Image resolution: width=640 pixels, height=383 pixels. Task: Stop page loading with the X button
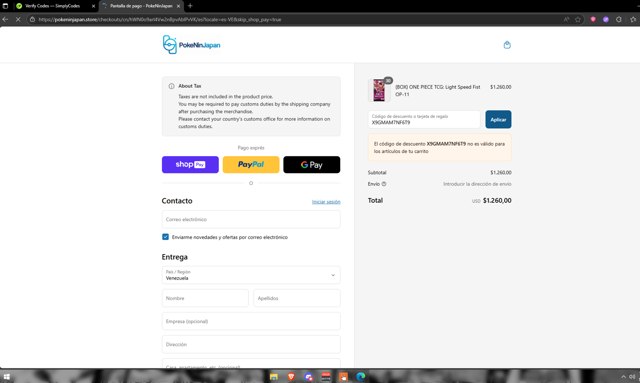coord(18,19)
